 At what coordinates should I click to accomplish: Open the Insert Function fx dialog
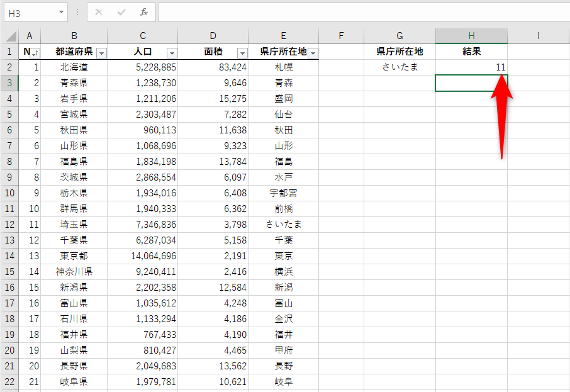(144, 13)
